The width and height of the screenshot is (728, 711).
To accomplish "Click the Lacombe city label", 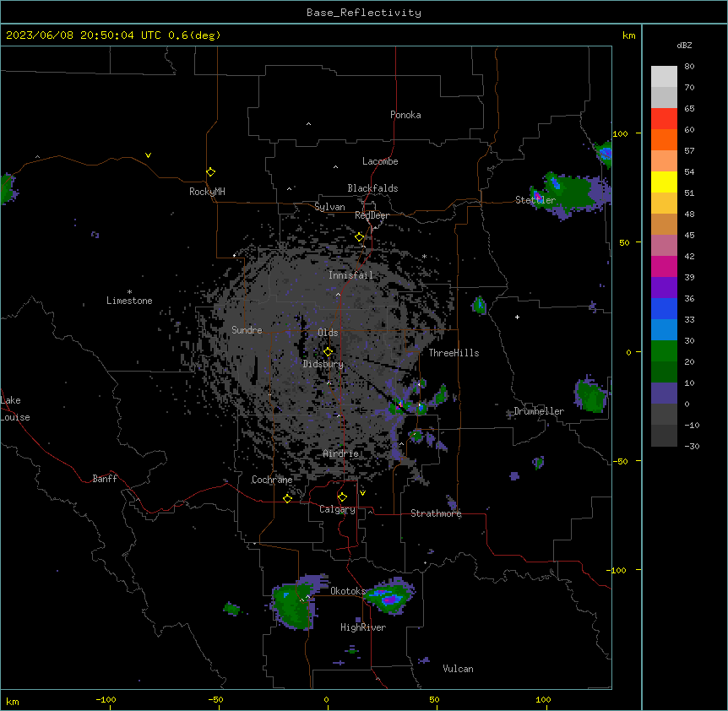I will 380,161.
